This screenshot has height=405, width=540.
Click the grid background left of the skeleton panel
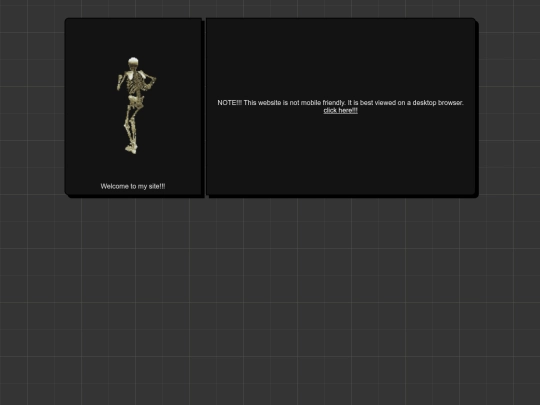[32, 108]
